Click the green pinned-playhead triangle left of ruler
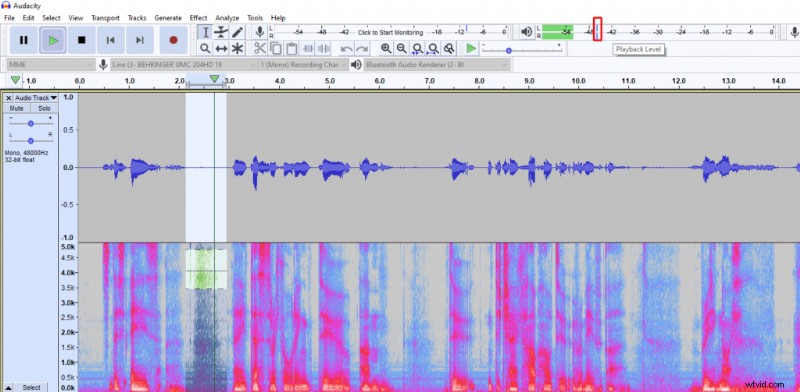Viewport: 800px width, 392px height. (16, 80)
